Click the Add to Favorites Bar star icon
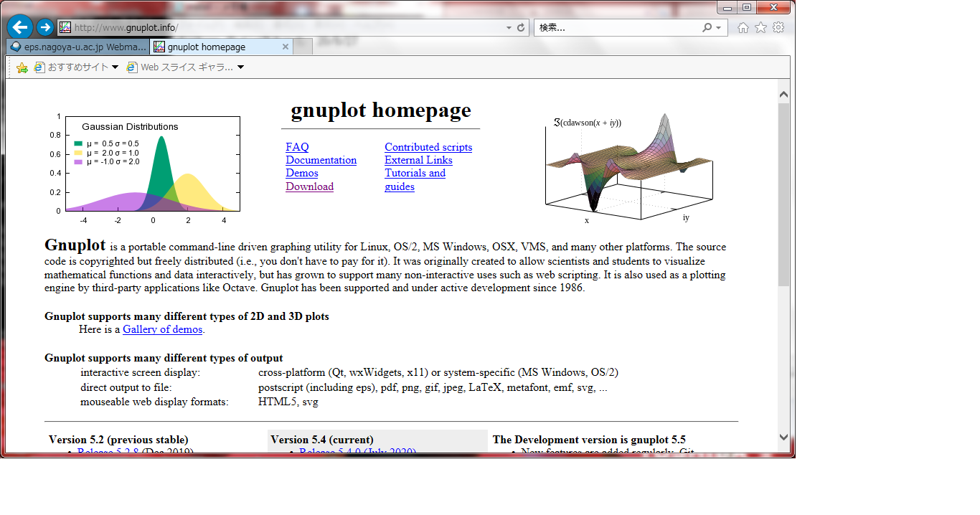980x515 pixels. coord(22,67)
